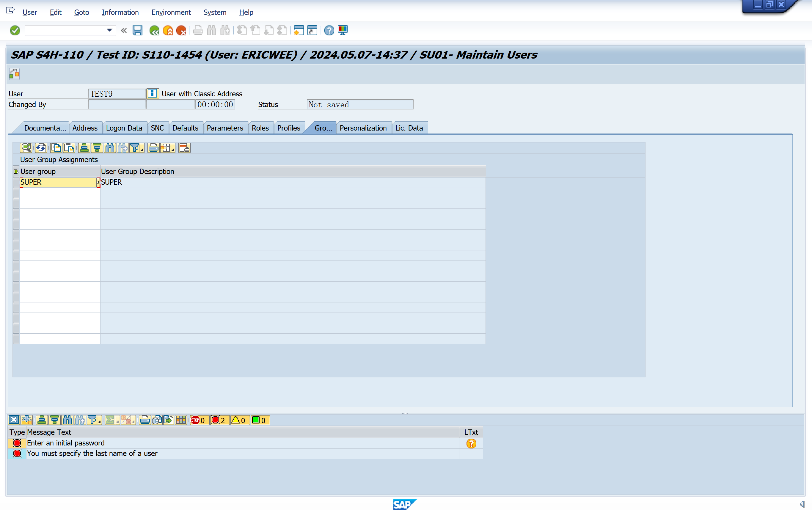Switch to the Logon Data tab

tap(124, 128)
